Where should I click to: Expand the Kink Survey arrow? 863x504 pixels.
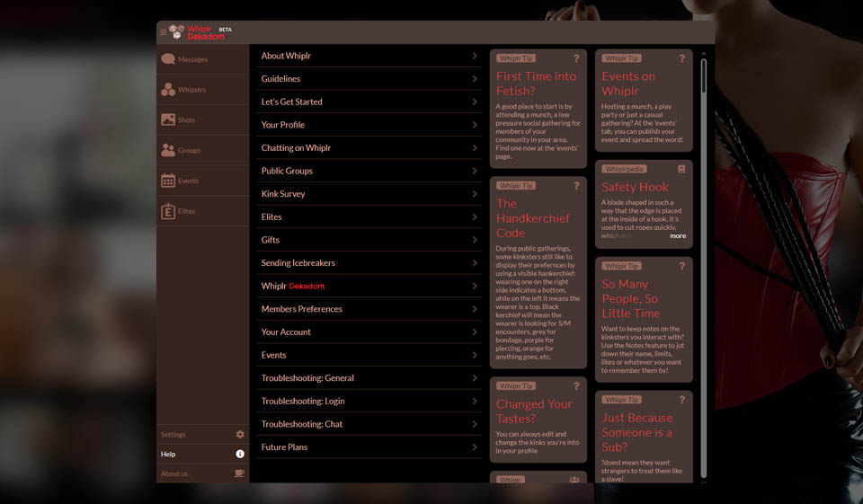475,194
